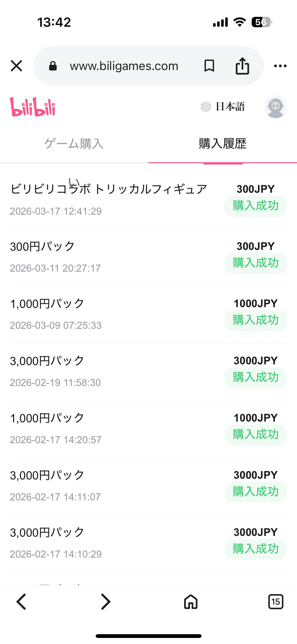Tap the share icon in address bar
Screen dimensions: 297x644
pyautogui.click(x=242, y=66)
